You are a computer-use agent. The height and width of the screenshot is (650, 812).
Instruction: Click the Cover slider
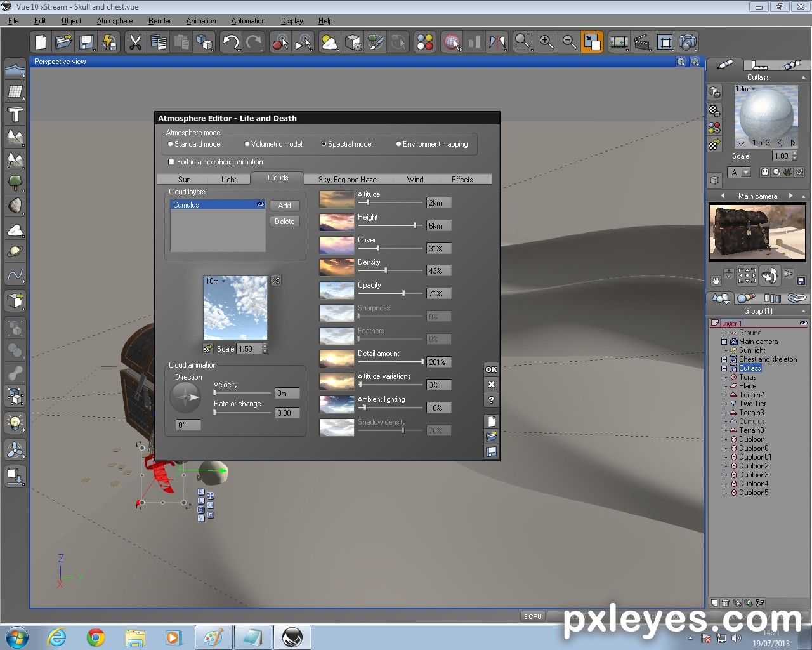click(390, 248)
